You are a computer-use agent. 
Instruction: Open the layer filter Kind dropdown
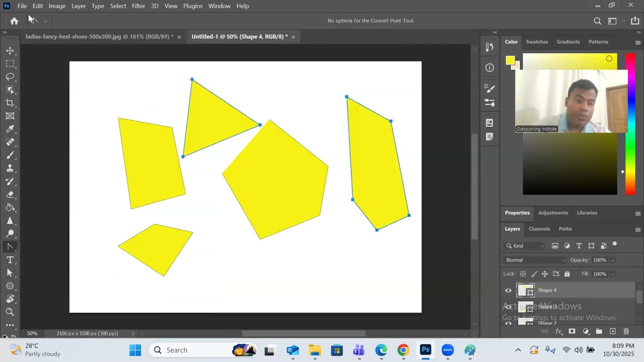tap(525, 246)
